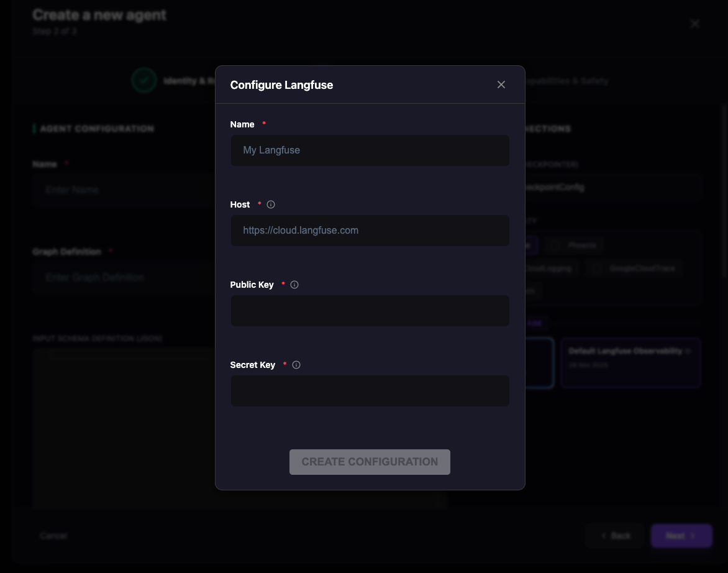Click the Host field with cloud.langfuse.com placeholder
The image size is (728, 573).
click(370, 231)
